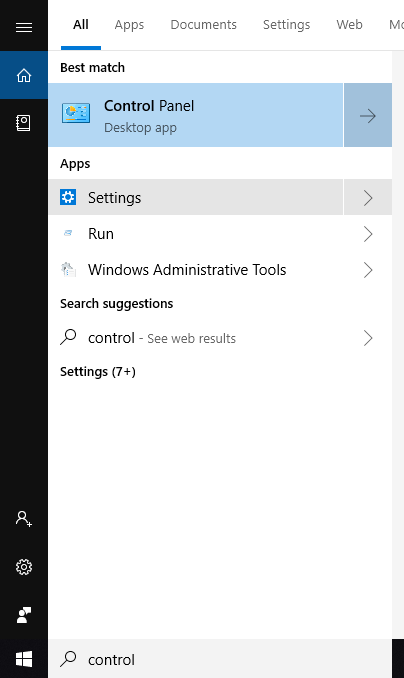Open Windows Administrative Tools result
404x678 pixels.
point(196,270)
